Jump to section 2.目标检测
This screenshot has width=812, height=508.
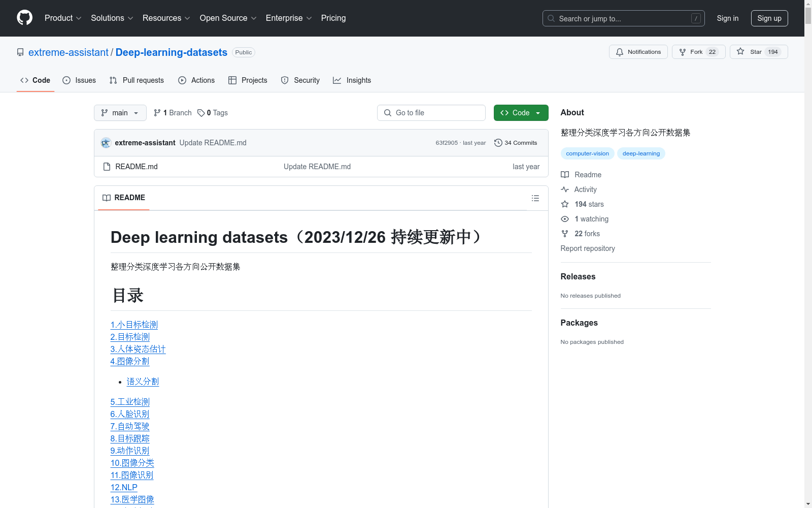pyautogui.click(x=130, y=337)
